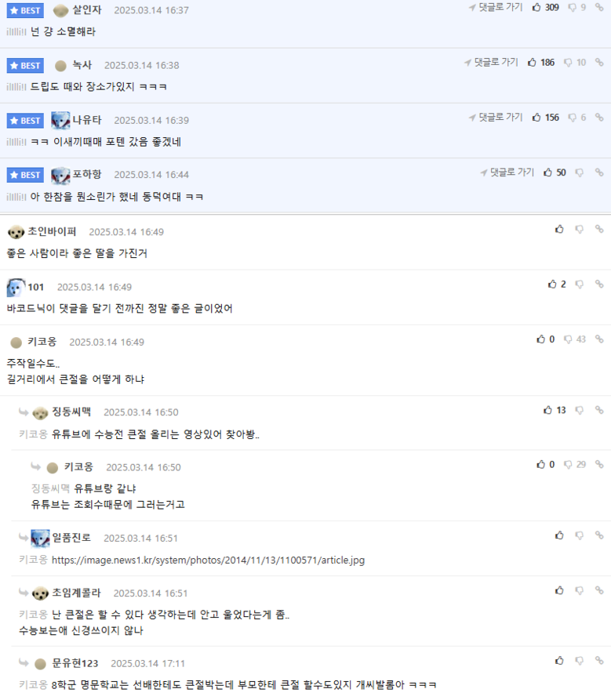Downvote 문유현123's reply

coord(580,660)
